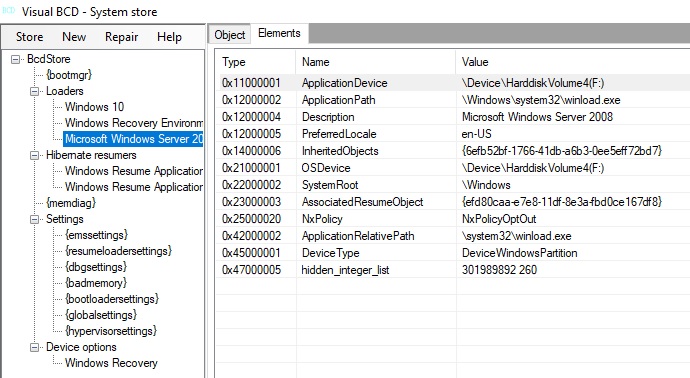Image resolution: width=690 pixels, height=378 pixels.
Task: Click the AssociatedResumeObject element name
Action: click(x=362, y=202)
